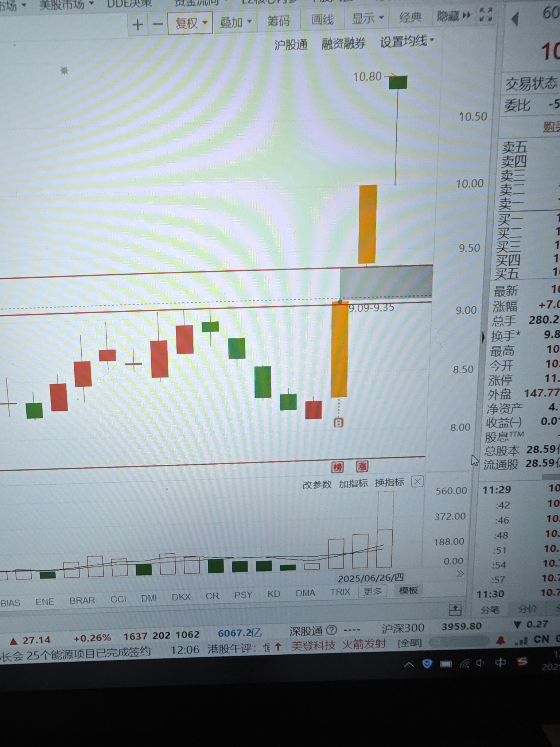This screenshot has height=747, width=560.
Task: Select the BIAS indicator tab
Action: coord(11,603)
